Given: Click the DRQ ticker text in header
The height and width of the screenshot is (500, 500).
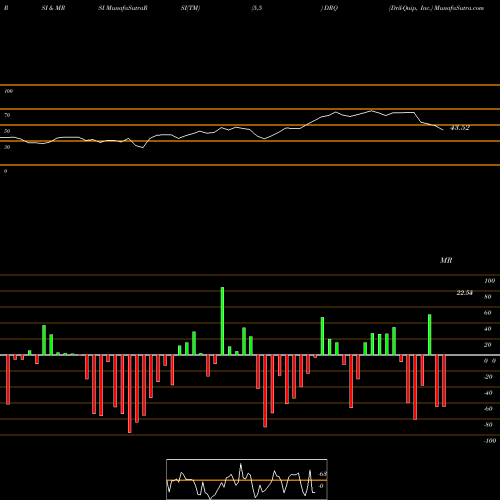Looking at the screenshot, I should (x=331, y=8).
